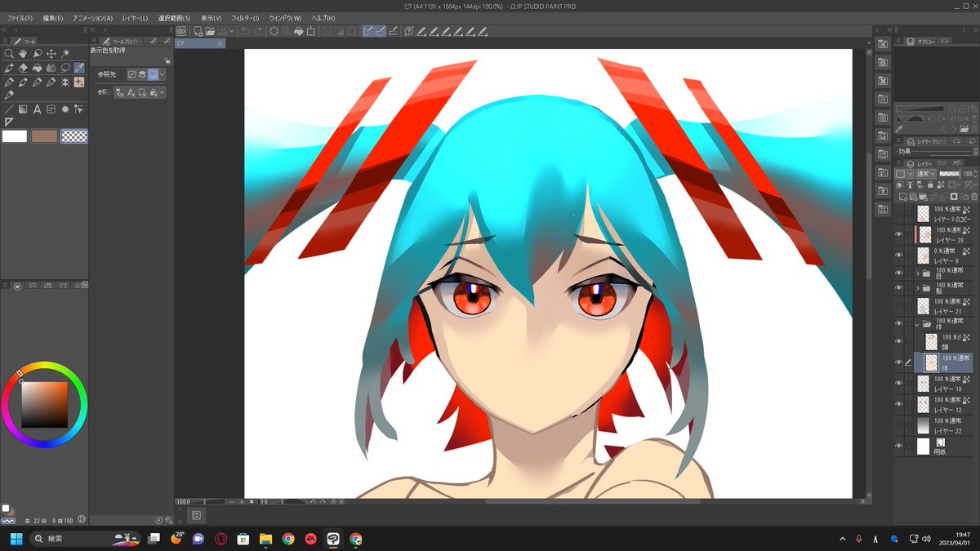Select the Lasso selection tool
980x551 pixels.
coord(65,68)
